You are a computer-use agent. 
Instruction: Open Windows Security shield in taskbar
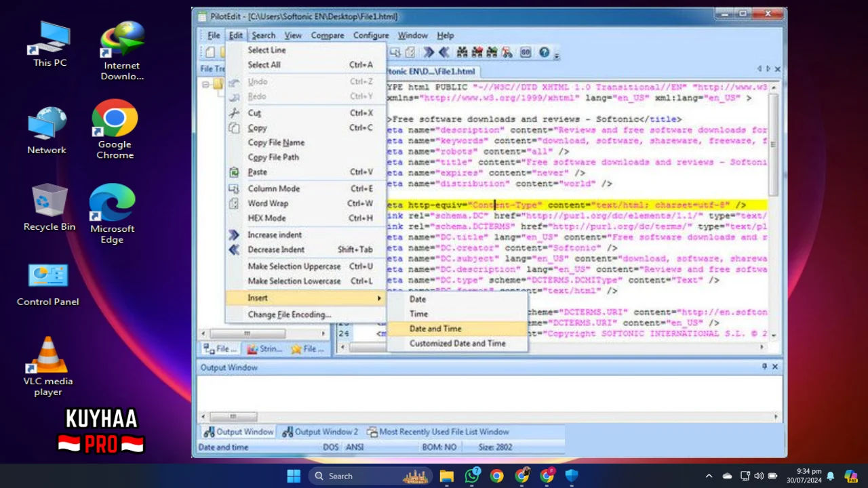pos(572,476)
